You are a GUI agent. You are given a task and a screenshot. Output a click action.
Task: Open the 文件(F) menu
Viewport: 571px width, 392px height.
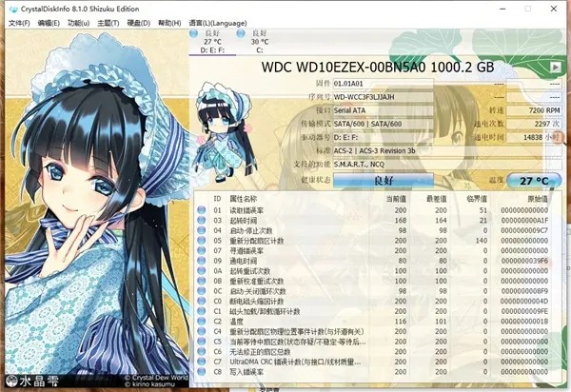pyautogui.click(x=19, y=22)
